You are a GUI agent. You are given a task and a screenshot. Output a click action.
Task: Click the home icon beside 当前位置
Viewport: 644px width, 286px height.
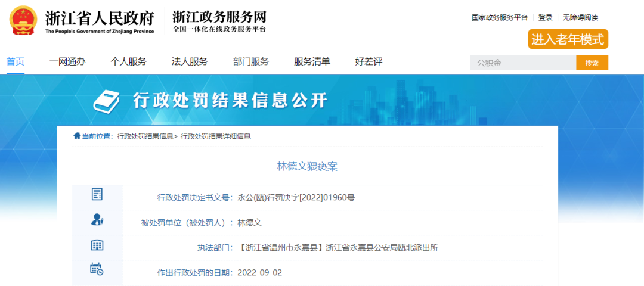click(77, 136)
